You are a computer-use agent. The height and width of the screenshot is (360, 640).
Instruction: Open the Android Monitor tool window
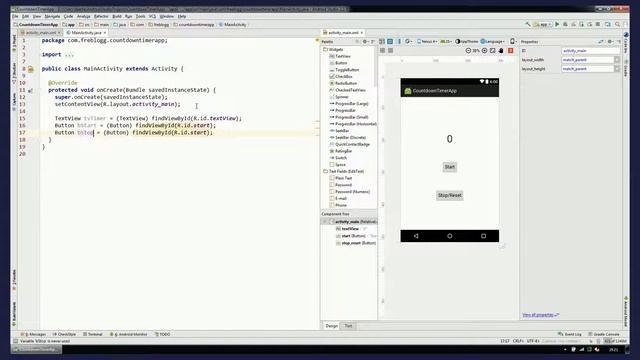[129, 334]
